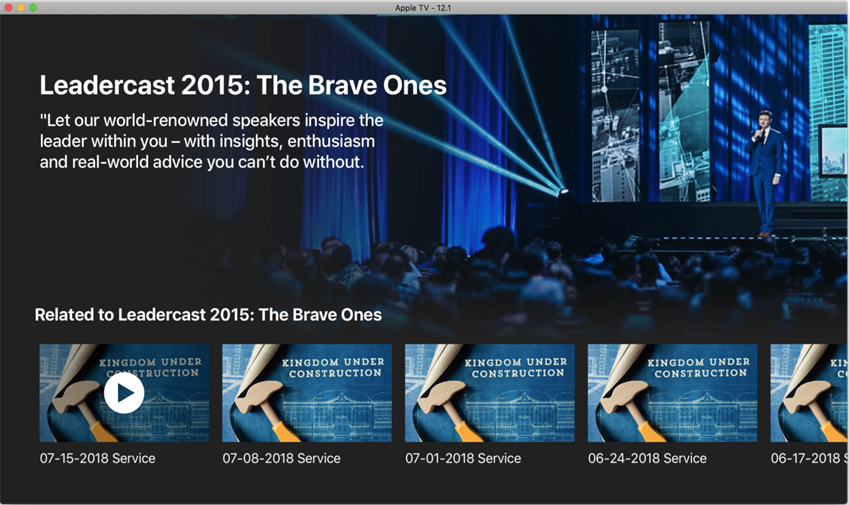This screenshot has height=505, width=850.
Task: Select the 07-01-2018 Service title text
Action: (463, 458)
